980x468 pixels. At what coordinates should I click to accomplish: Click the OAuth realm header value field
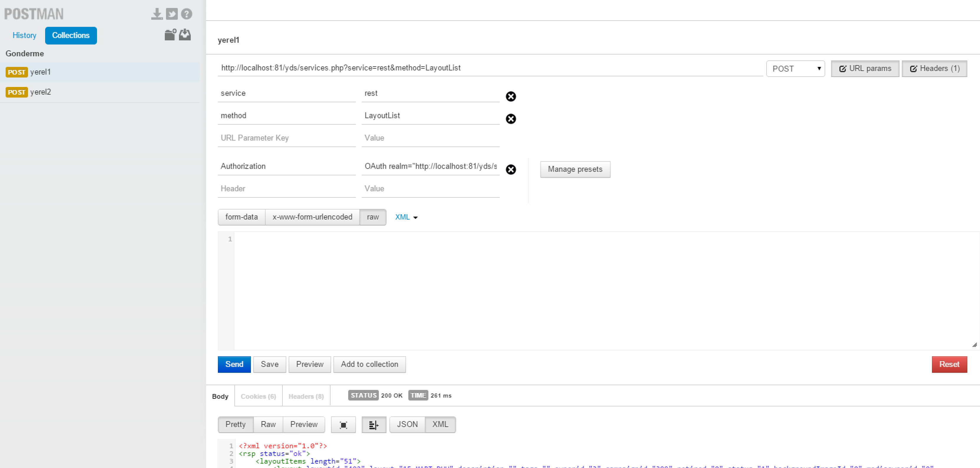(x=431, y=167)
